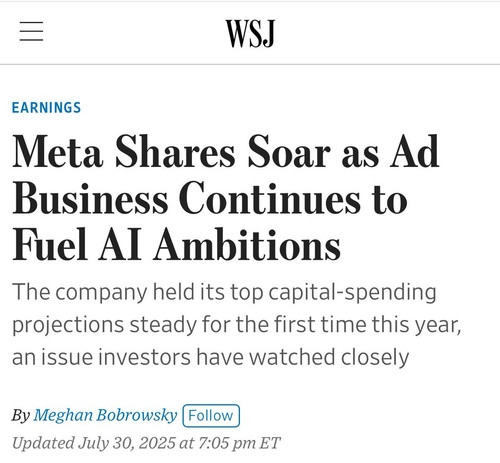Click the subheading line beginning 'projections steady'

[x=237, y=325]
